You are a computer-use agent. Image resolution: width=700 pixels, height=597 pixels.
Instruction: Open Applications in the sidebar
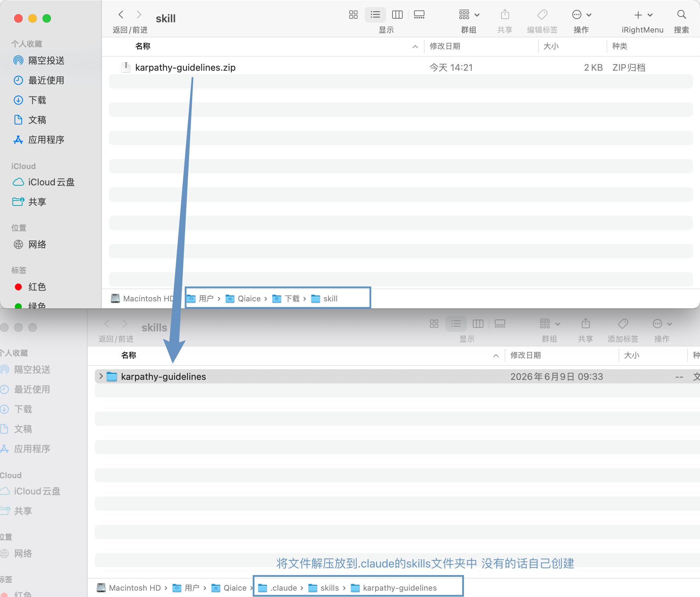coord(39,140)
